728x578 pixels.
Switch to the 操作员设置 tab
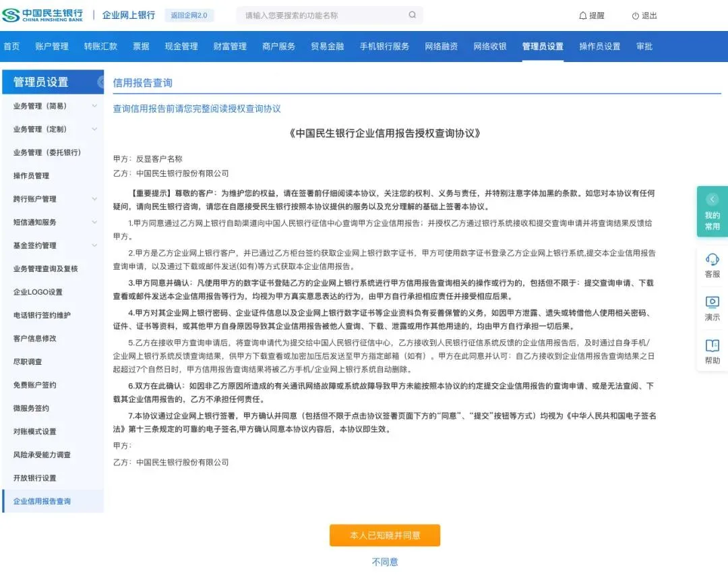coord(599,47)
